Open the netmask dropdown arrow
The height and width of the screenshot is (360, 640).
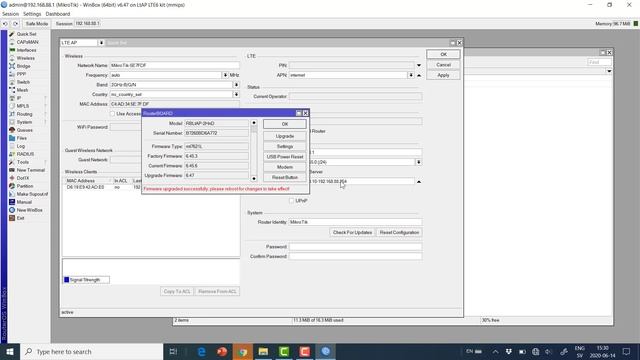(x=419, y=162)
